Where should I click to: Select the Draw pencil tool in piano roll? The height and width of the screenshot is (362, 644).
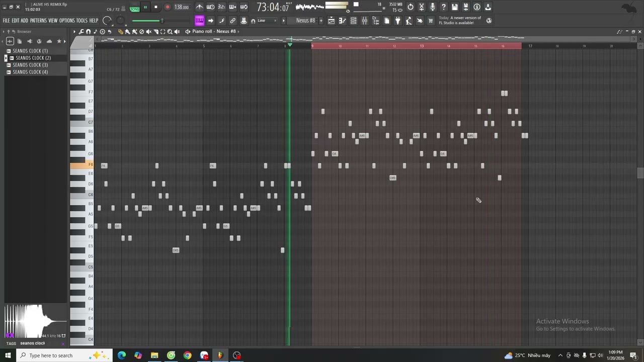[x=121, y=31]
